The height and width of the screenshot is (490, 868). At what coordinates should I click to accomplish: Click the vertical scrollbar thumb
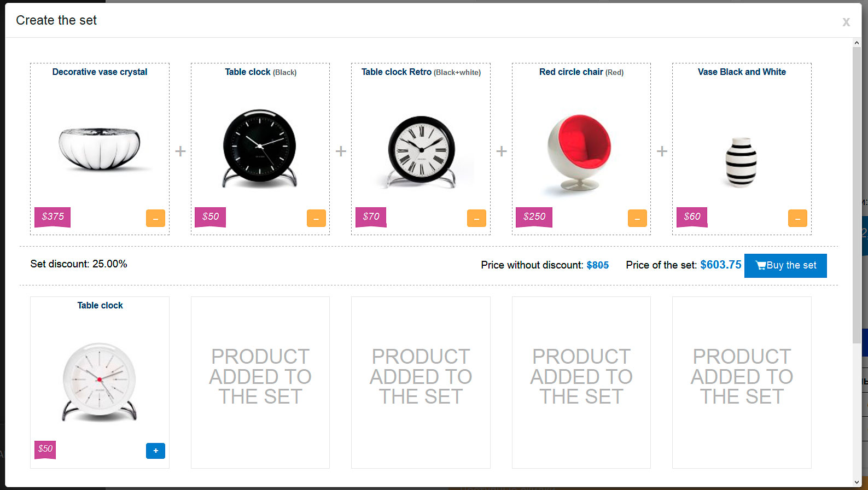point(857,195)
